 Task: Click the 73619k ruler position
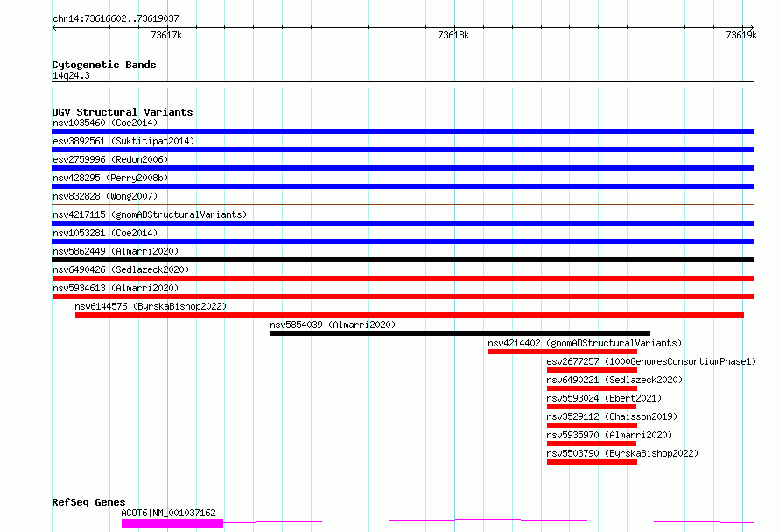741,35
